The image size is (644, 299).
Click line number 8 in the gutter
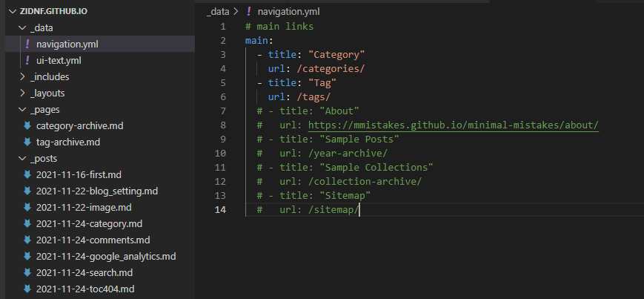tap(223, 125)
